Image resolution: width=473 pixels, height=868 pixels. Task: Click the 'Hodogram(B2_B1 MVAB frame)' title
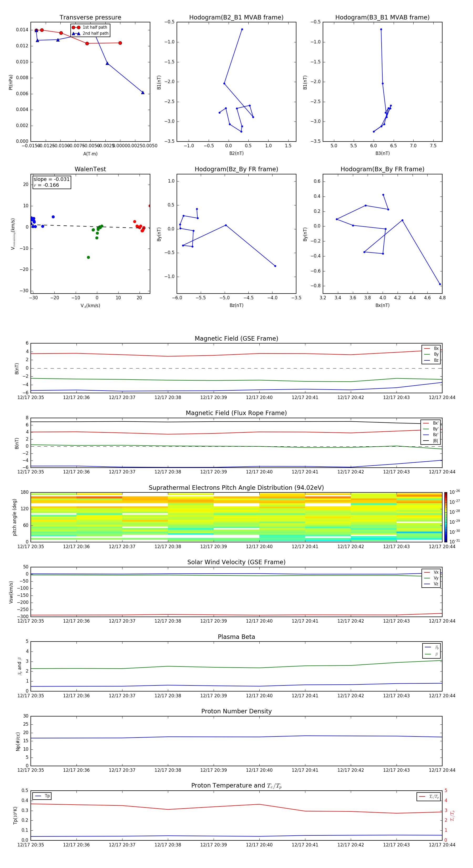[236, 18]
